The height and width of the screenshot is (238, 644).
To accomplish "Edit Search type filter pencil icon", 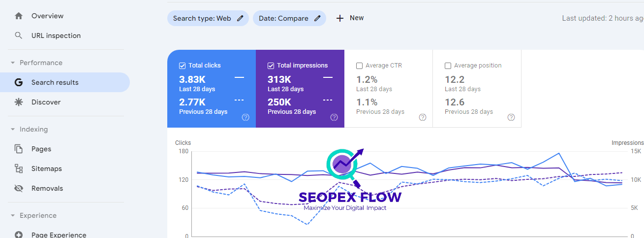I will point(240,18).
